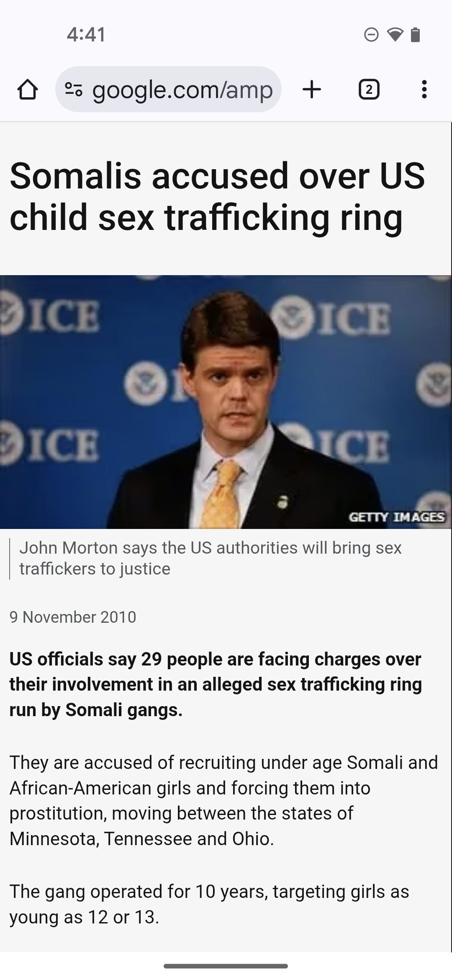Open site information icon in address bar
Screen dimensions: 452x980
74,89
